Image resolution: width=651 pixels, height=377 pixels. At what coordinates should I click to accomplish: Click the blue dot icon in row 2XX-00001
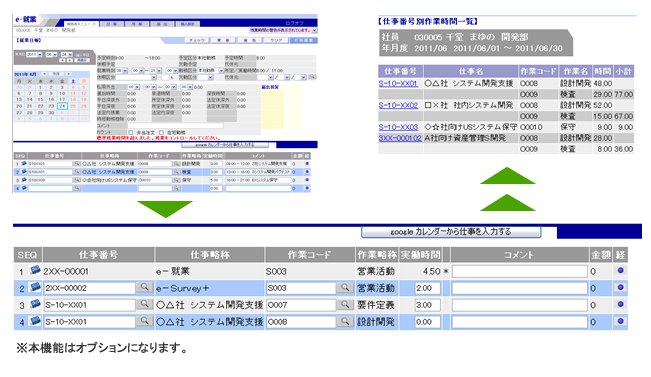[621, 271]
